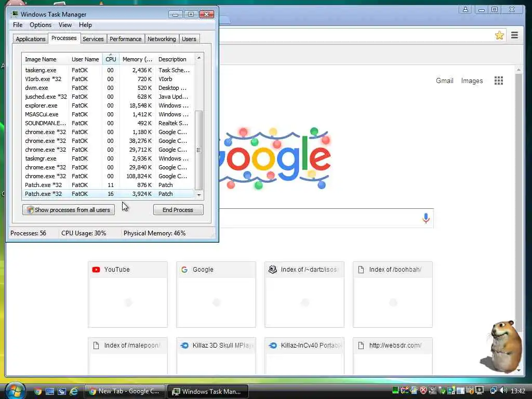
Task: Click inside the Google search box
Action: 319,218
